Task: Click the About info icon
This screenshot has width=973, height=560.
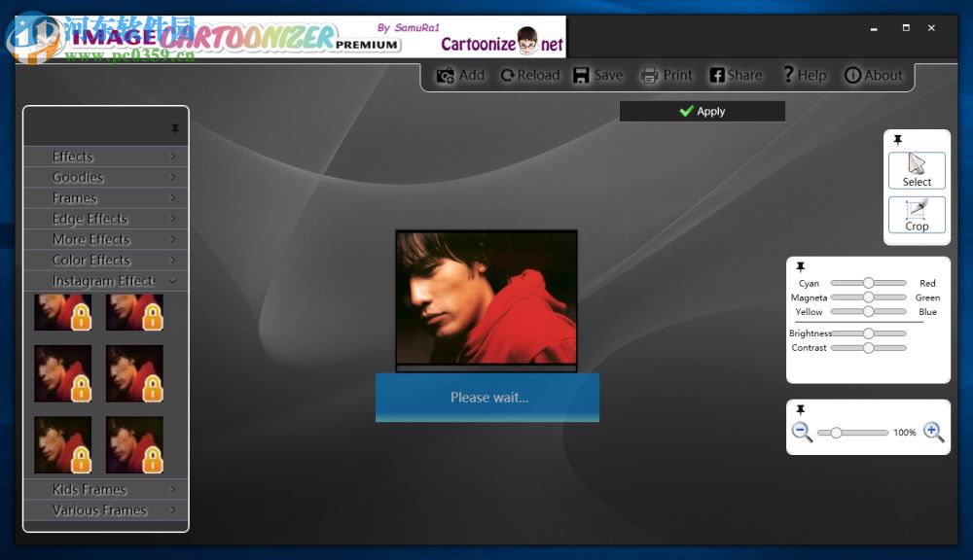Action: point(852,76)
